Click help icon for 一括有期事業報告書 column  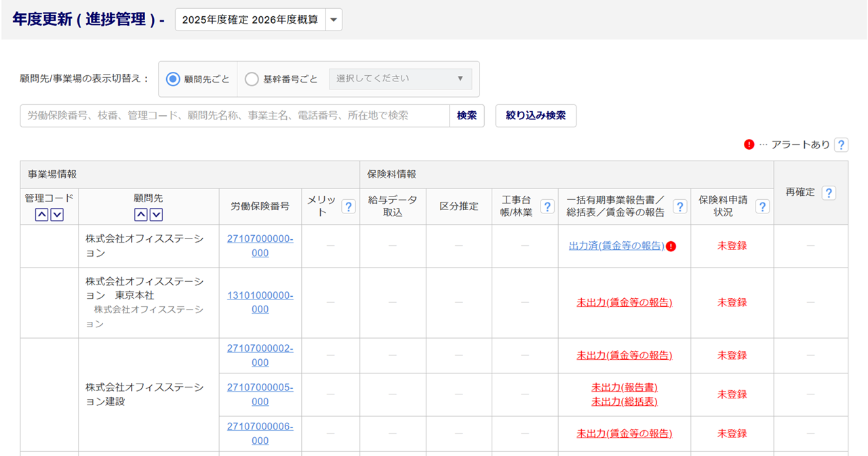click(x=679, y=207)
